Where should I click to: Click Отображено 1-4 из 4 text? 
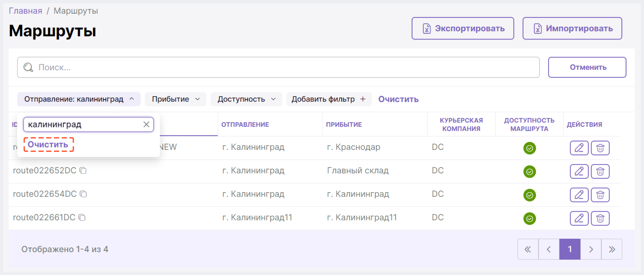tap(65, 249)
